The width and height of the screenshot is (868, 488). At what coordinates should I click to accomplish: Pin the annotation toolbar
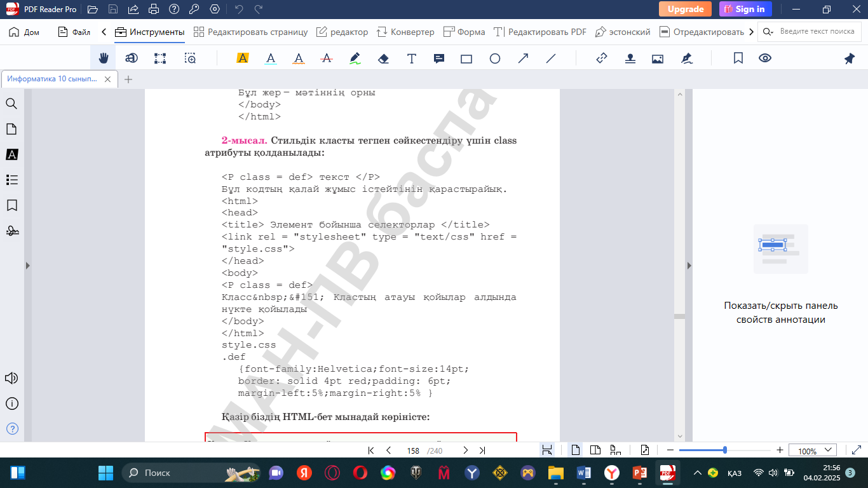[x=850, y=58]
